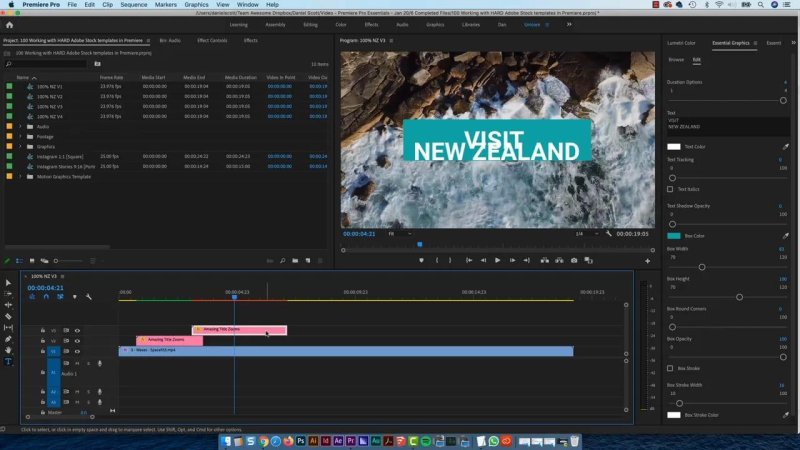The image size is (800, 450).
Task: Select the Razor tool
Action: coord(8,316)
